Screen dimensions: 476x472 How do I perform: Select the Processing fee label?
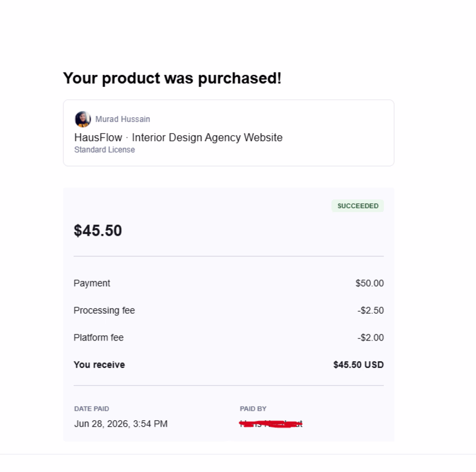tap(104, 311)
